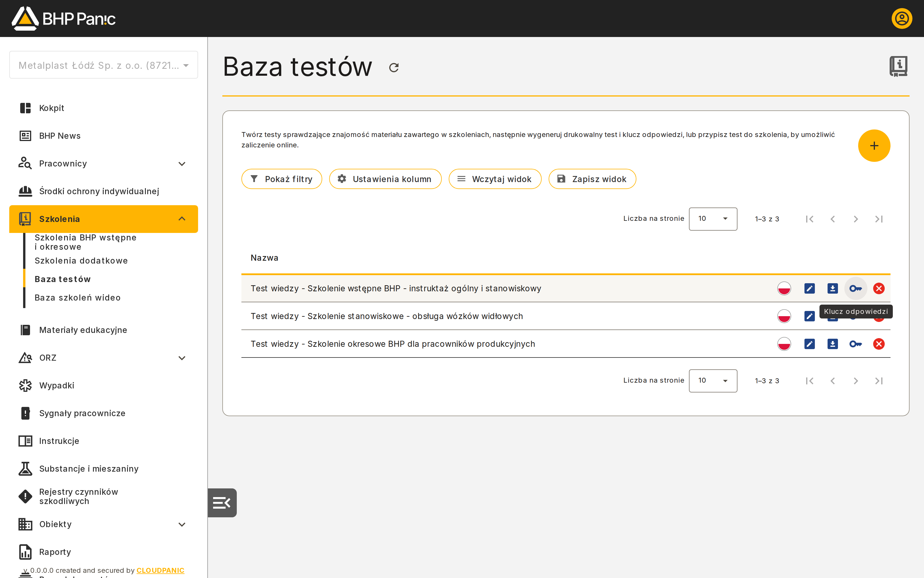Open Wypadki in sidebar

[103, 385]
